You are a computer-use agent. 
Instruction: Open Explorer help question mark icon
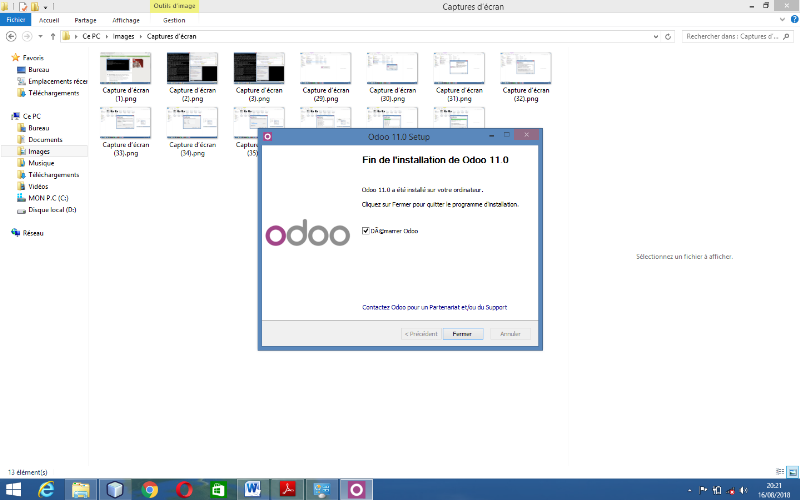(x=794, y=19)
